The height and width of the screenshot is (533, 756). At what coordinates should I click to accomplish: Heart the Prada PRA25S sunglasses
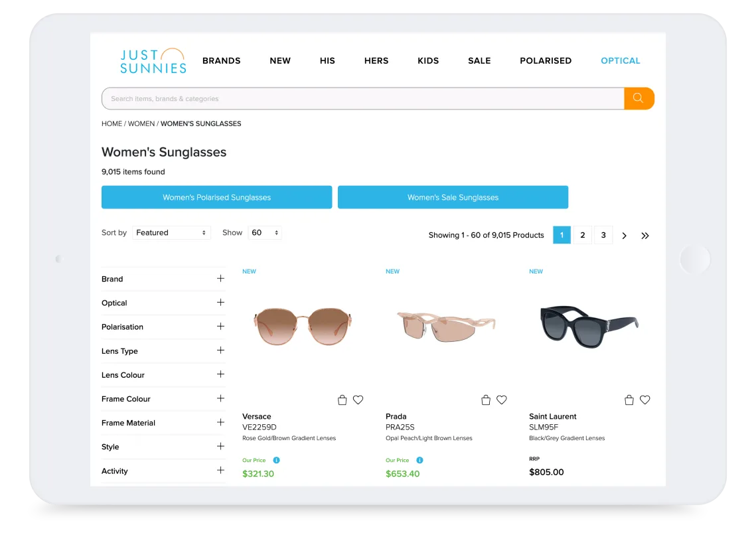point(501,400)
